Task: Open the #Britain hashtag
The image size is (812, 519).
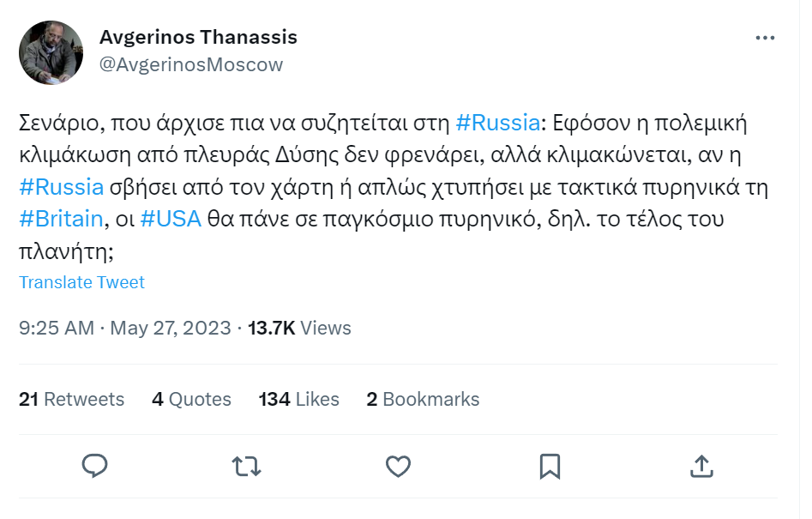Action: coord(61,219)
